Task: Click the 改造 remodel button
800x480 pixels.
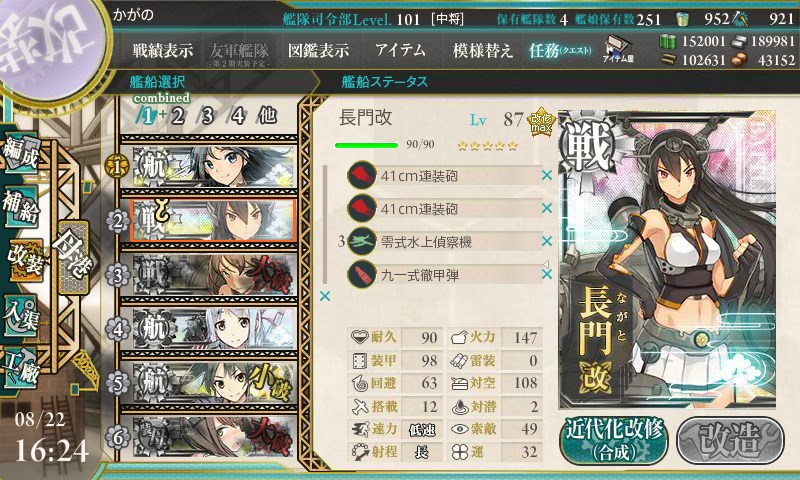Action: (730, 440)
